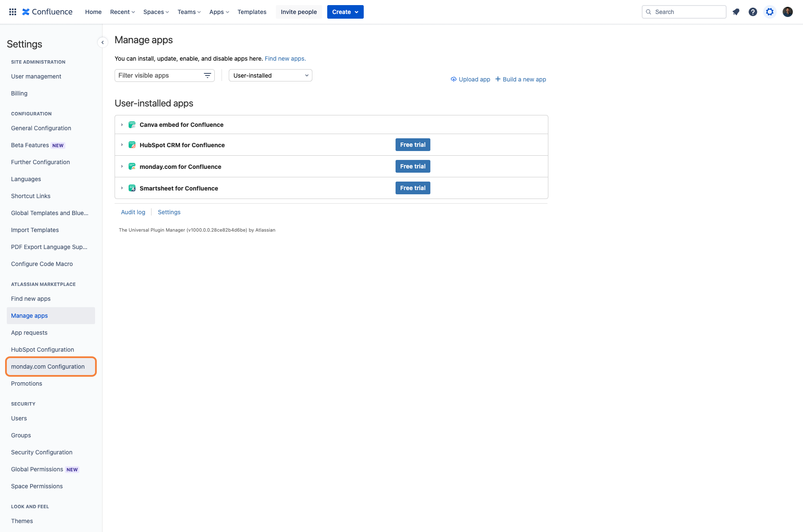Image resolution: width=803 pixels, height=532 pixels.
Task: Open Import Templates in sidebar
Action: click(51, 230)
